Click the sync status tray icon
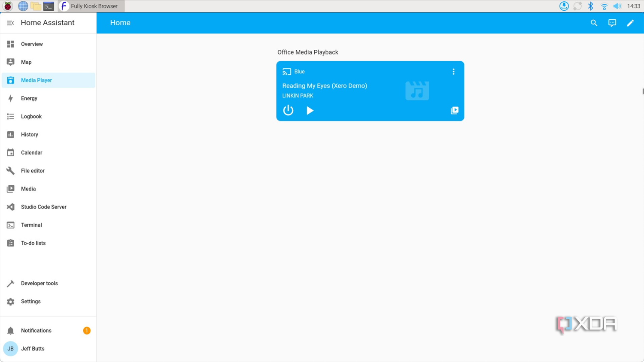 [577, 6]
